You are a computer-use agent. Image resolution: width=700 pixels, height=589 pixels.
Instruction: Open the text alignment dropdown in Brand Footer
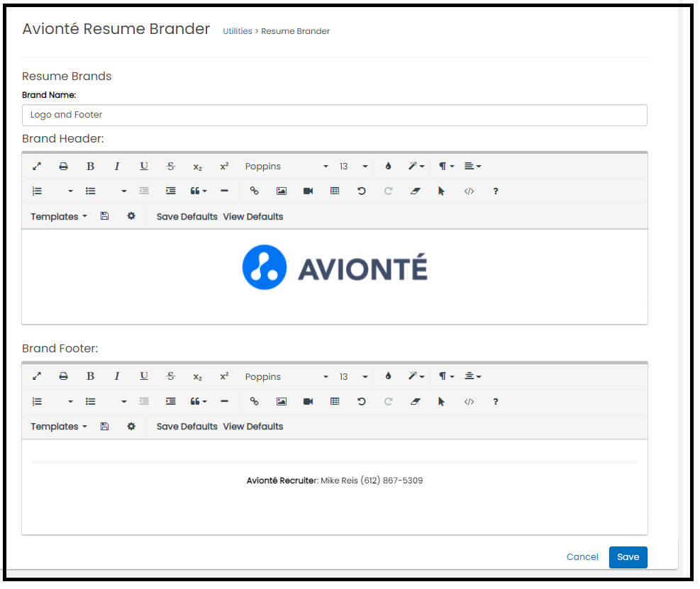tap(473, 376)
